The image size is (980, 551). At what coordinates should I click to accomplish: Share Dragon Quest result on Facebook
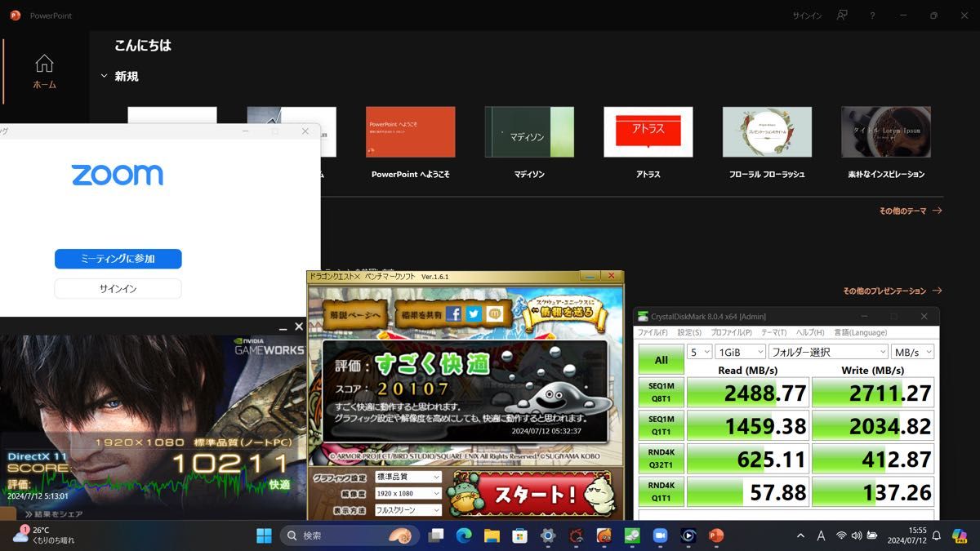tap(453, 314)
